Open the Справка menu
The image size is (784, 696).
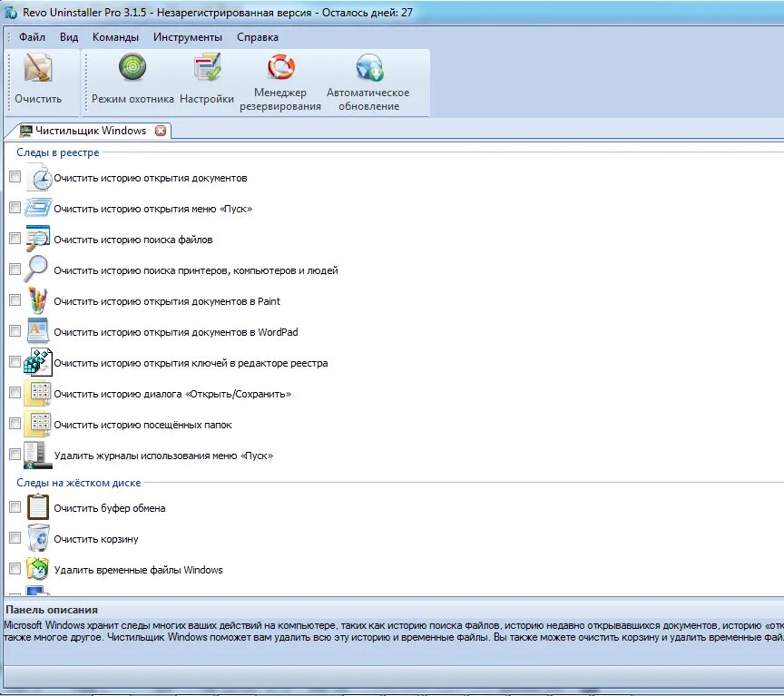258,37
